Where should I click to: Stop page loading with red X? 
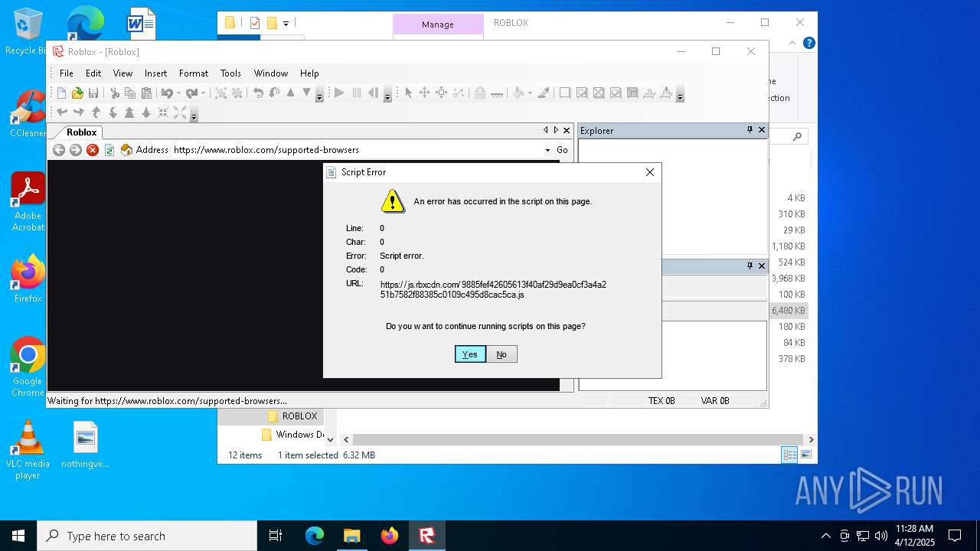93,150
